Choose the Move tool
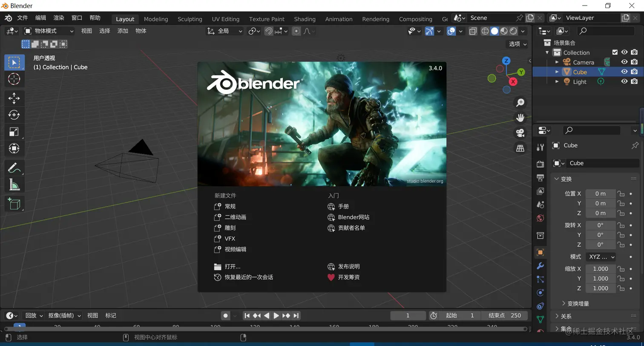Image resolution: width=644 pixels, height=346 pixels. point(14,98)
